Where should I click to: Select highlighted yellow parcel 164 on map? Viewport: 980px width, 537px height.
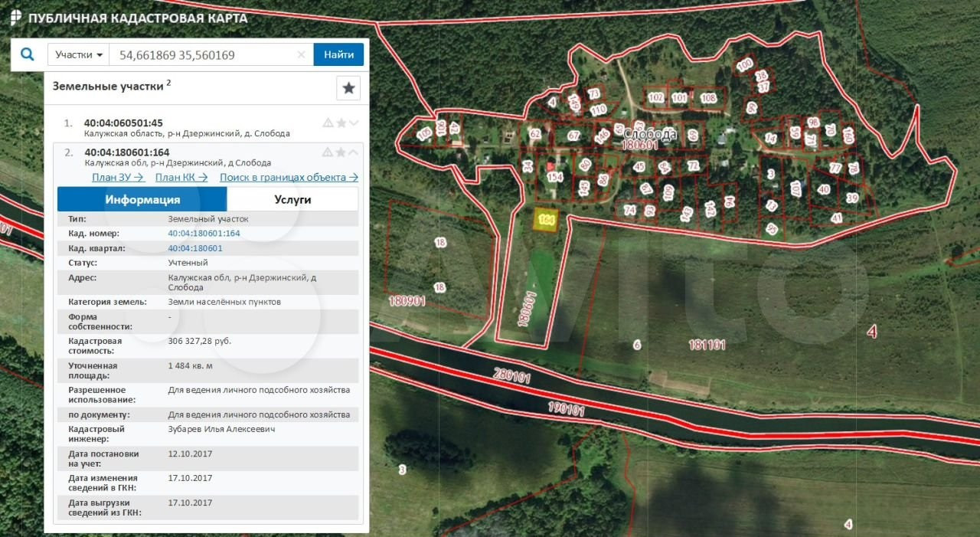tap(545, 219)
